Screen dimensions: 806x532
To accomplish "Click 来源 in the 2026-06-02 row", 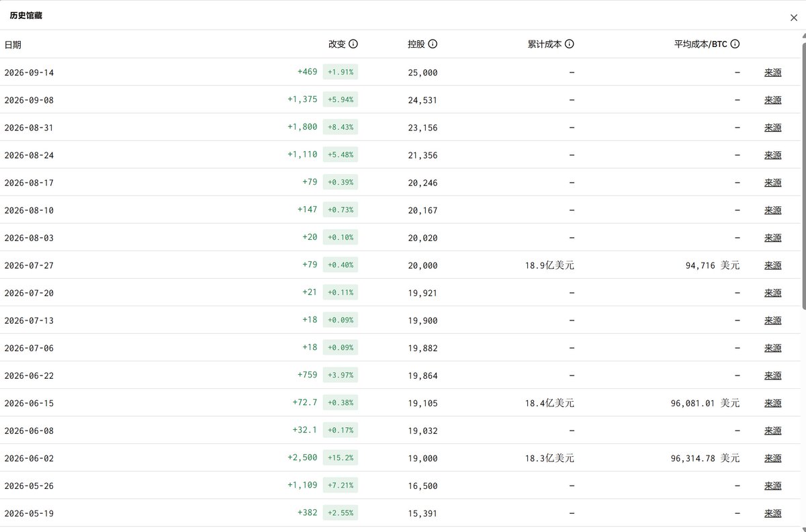I will click(773, 458).
